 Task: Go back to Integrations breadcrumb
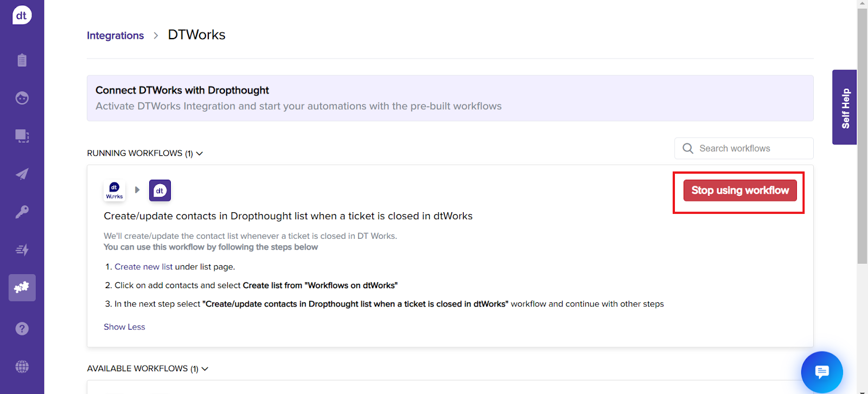115,35
